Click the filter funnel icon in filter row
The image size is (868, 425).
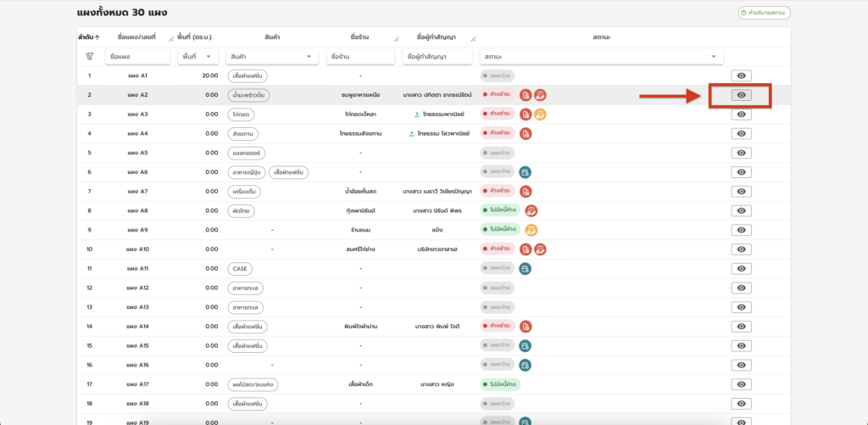(89, 57)
